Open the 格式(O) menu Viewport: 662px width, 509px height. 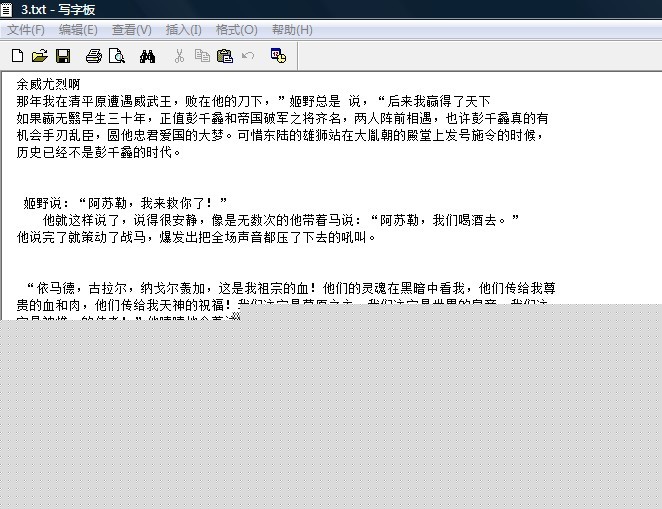point(236,30)
